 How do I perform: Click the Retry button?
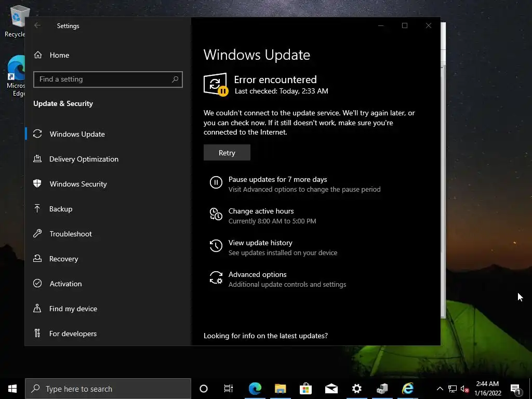point(227,153)
